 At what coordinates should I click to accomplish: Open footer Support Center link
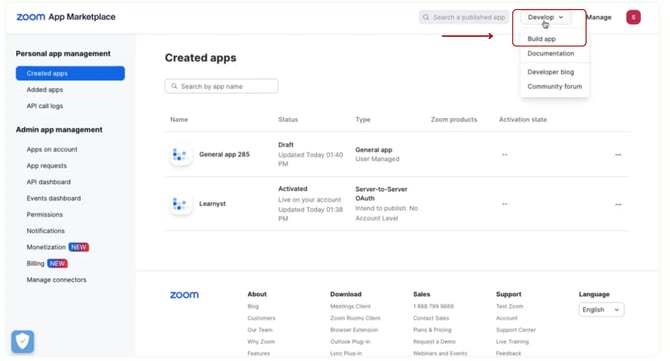516,330
